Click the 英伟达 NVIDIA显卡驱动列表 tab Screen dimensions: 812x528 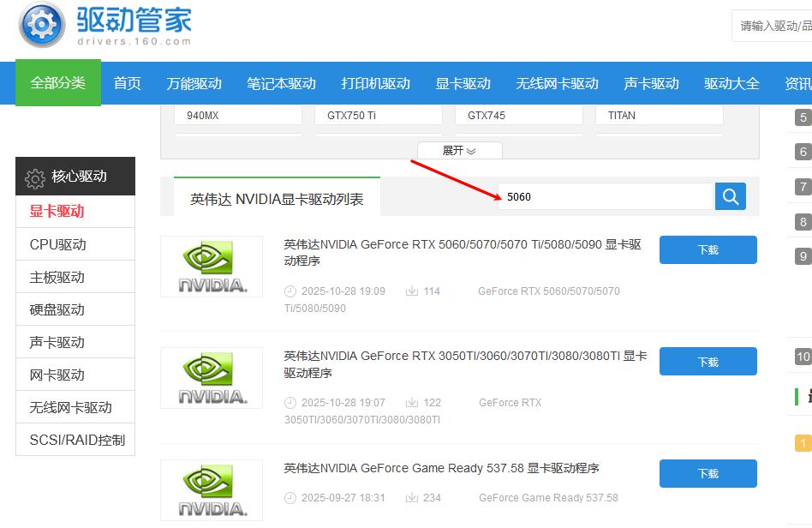tap(277, 197)
